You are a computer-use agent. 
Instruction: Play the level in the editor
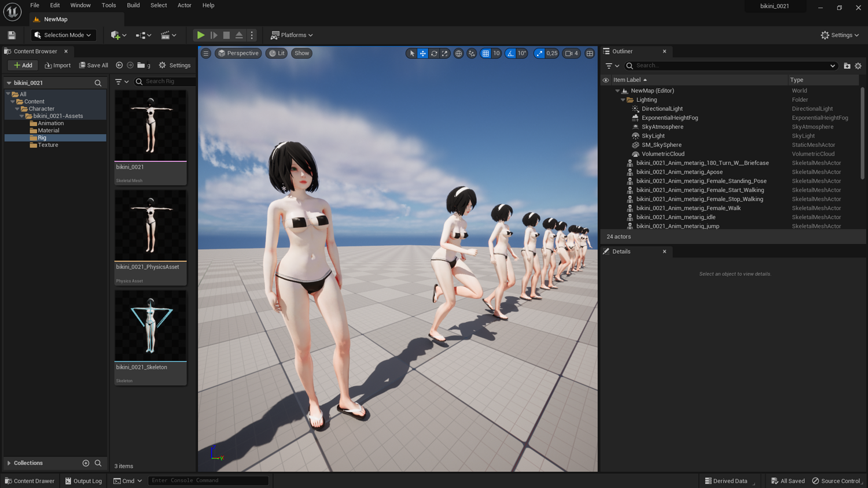pos(200,35)
